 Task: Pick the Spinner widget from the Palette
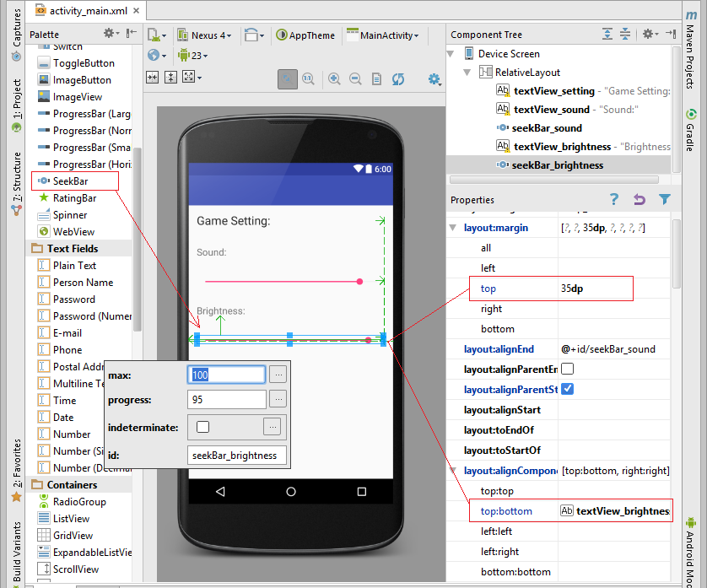pos(72,215)
